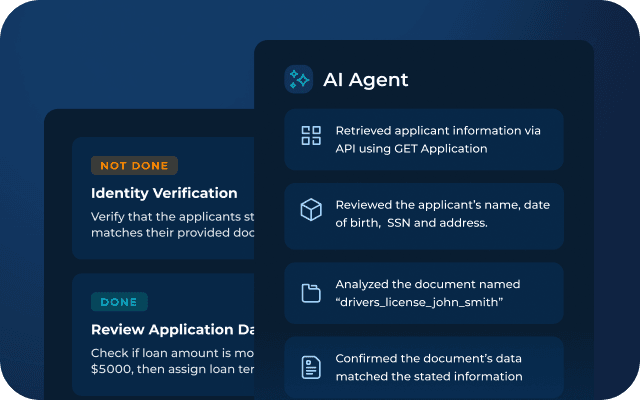Click the DONE status badge

coord(119,302)
